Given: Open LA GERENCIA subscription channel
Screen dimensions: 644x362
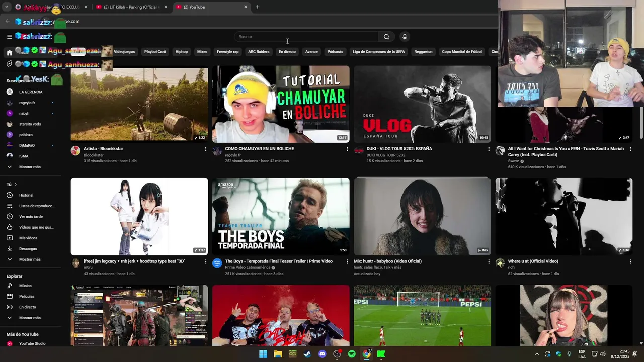Looking at the screenshot, I should [x=30, y=92].
